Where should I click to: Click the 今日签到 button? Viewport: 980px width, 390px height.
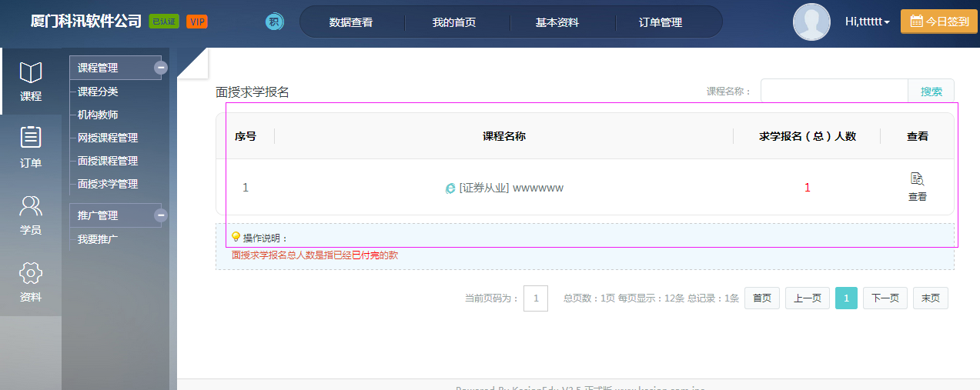coord(939,22)
